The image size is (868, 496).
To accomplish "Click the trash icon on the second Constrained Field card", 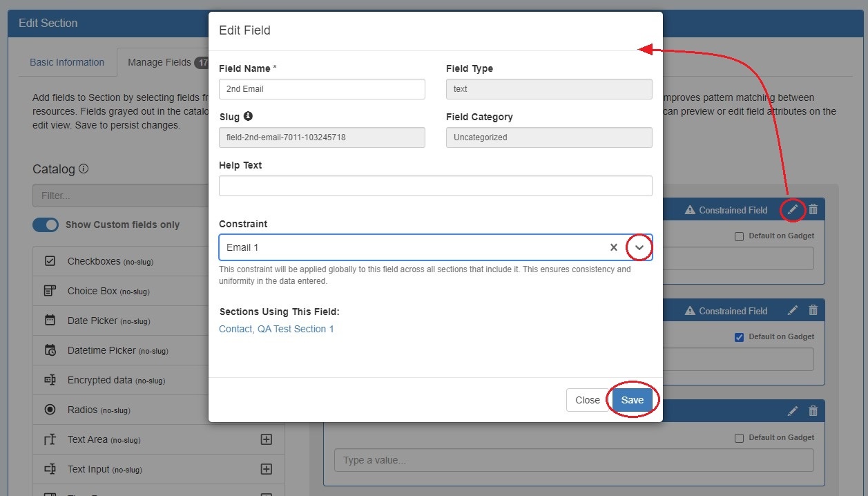I will [x=813, y=311].
